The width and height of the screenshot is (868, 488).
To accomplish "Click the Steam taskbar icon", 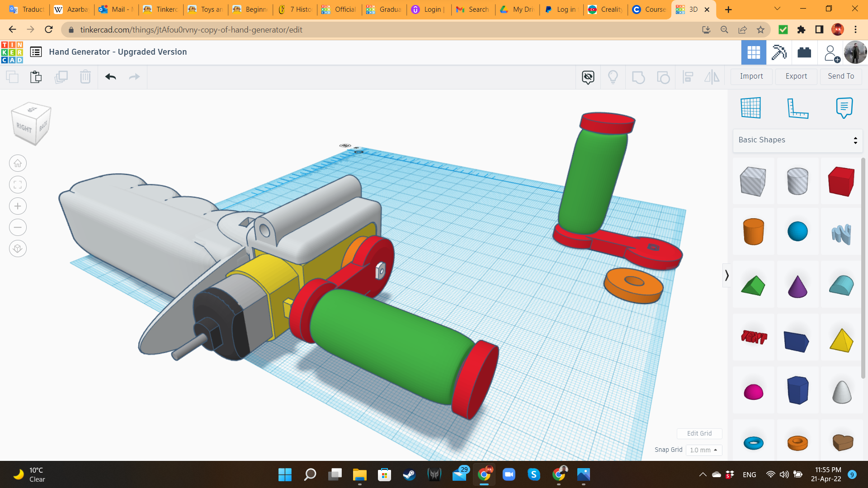I will click(x=409, y=474).
